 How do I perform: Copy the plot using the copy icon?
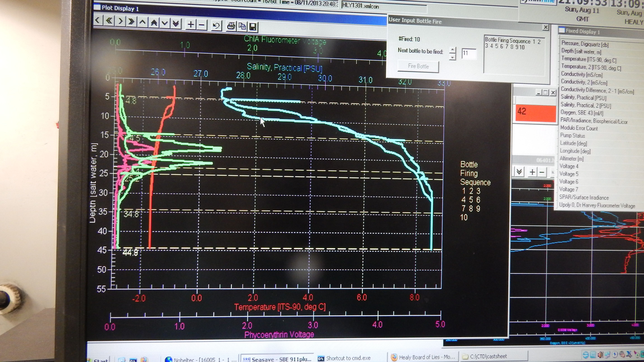coord(242,26)
